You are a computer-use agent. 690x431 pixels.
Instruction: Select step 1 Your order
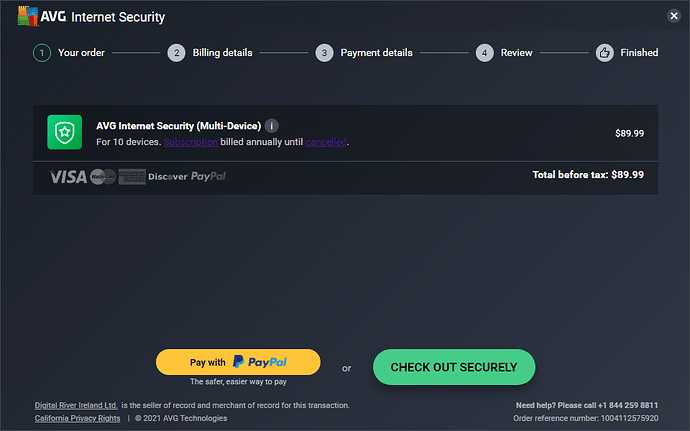[x=42, y=53]
